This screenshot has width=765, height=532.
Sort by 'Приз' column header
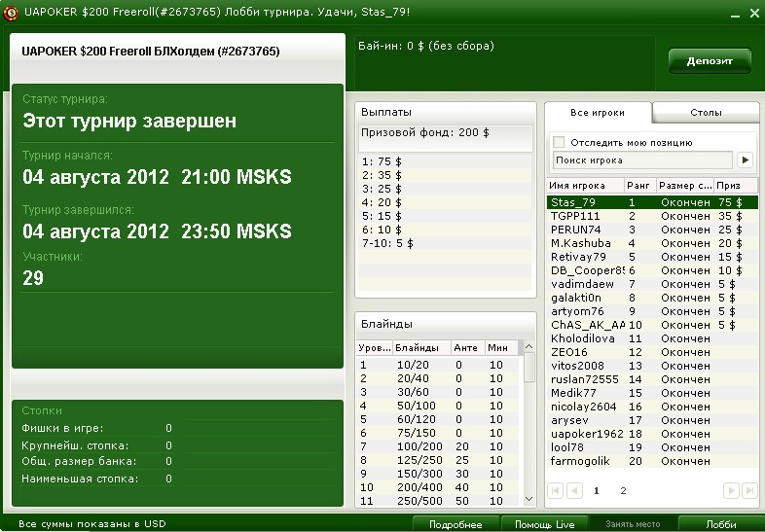pyautogui.click(x=736, y=186)
